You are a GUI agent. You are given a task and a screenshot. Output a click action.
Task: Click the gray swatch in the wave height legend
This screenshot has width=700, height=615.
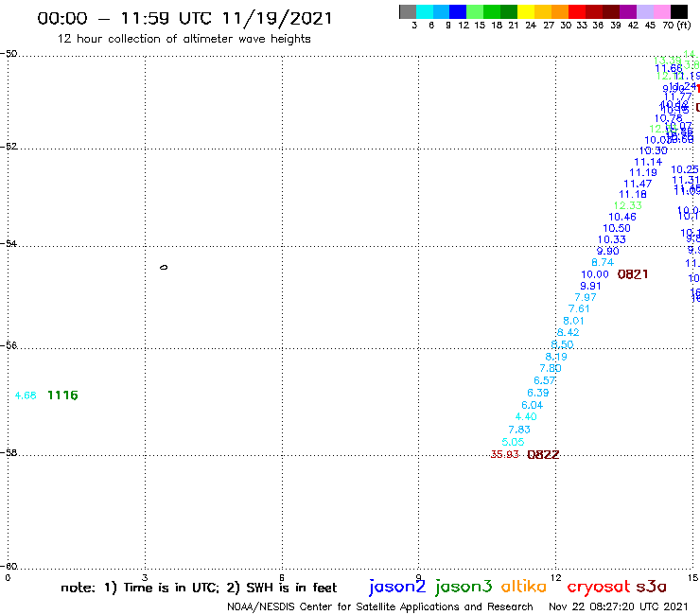pos(408,11)
